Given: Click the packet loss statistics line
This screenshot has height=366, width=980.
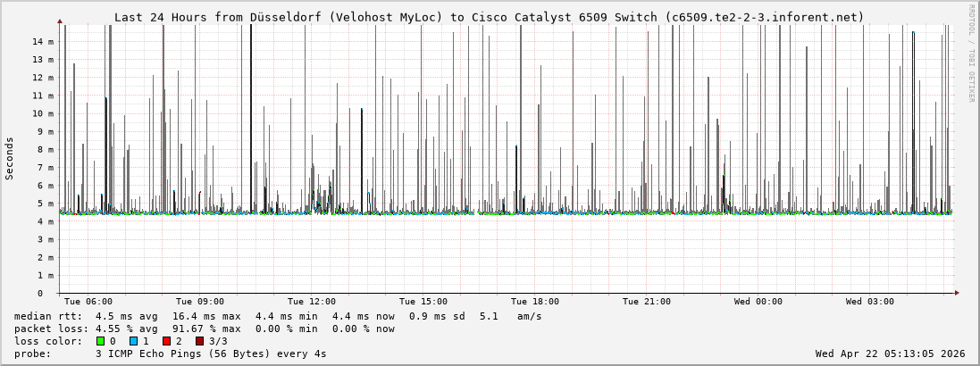Looking at the screenshot, I should click(205, 329).
